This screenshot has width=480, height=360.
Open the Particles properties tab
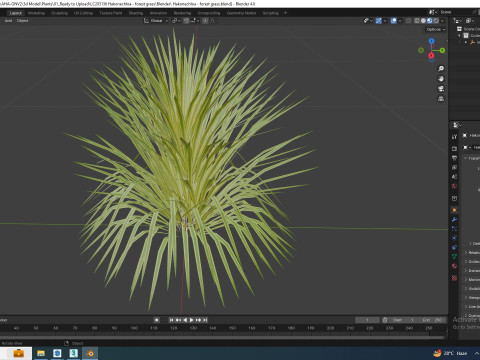point(454,229)
